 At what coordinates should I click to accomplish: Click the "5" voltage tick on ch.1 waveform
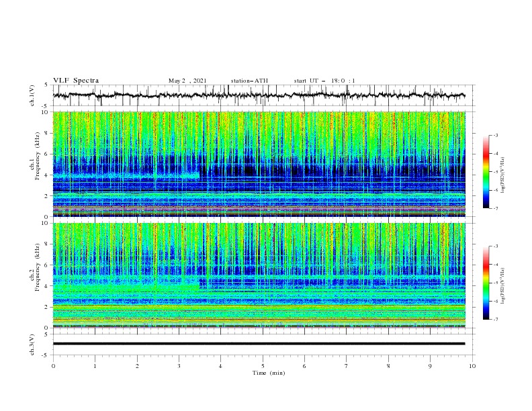[46, 85]
